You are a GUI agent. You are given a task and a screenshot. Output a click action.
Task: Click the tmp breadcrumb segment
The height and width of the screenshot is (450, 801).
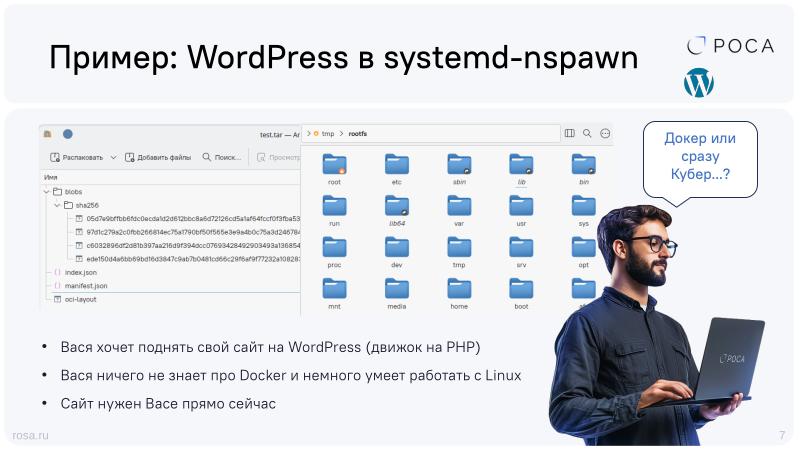tap(328, 134)
